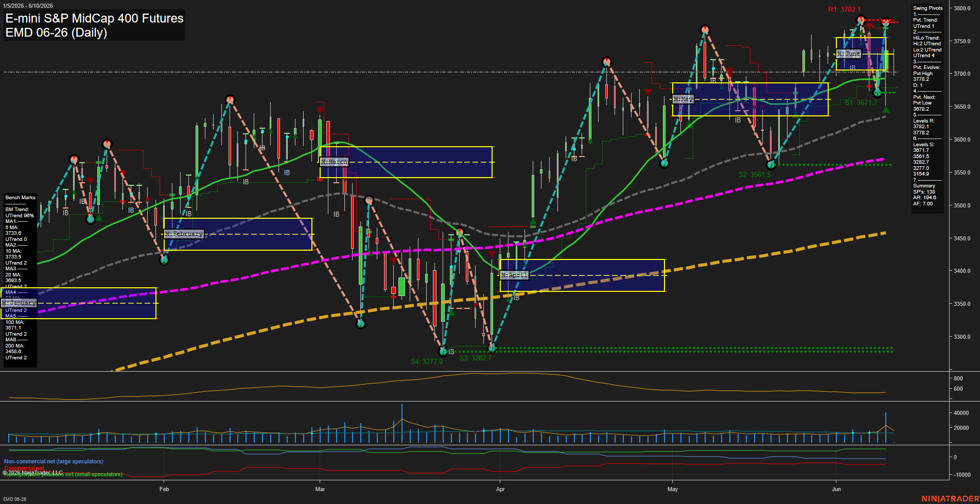Click the Non-commercial net (large speculators) legend
Viewport: 980px width, 504px height.
54,461
